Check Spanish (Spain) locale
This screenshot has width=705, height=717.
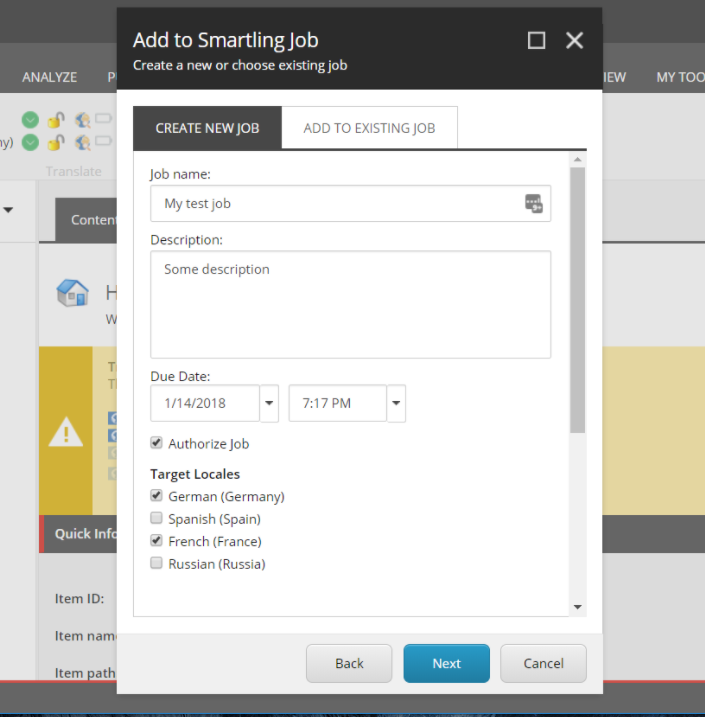[156, 518]
